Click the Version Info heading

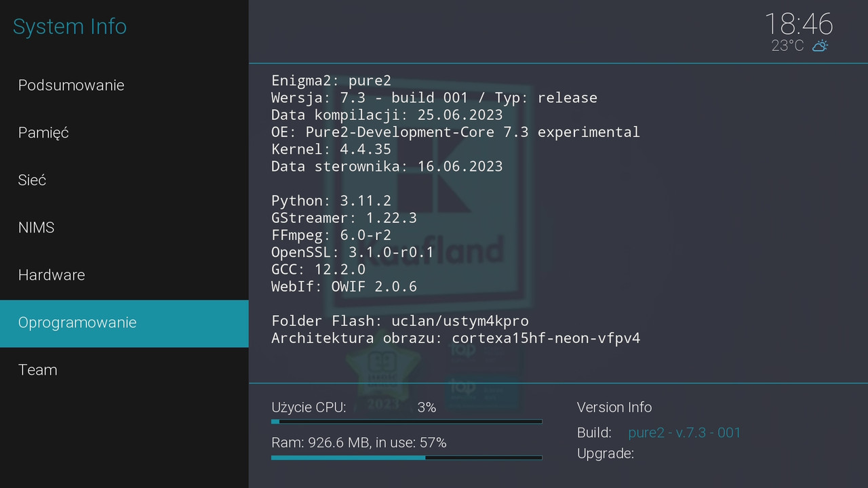click(614, 407)
